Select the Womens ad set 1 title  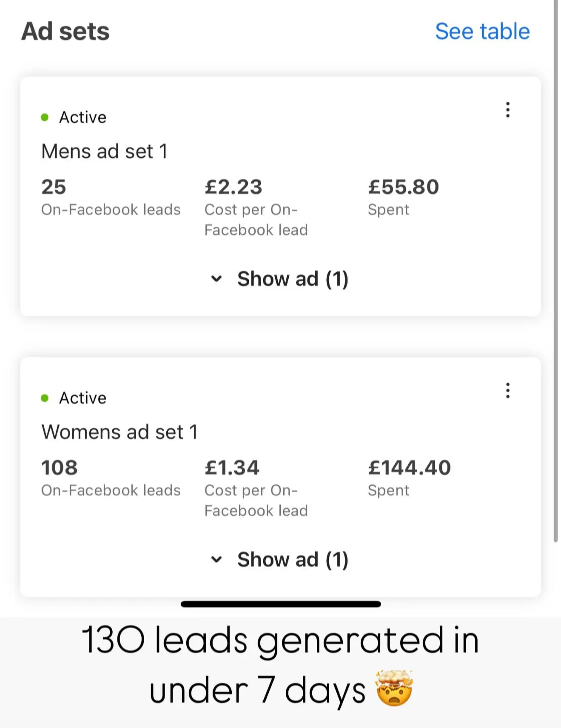120,432
